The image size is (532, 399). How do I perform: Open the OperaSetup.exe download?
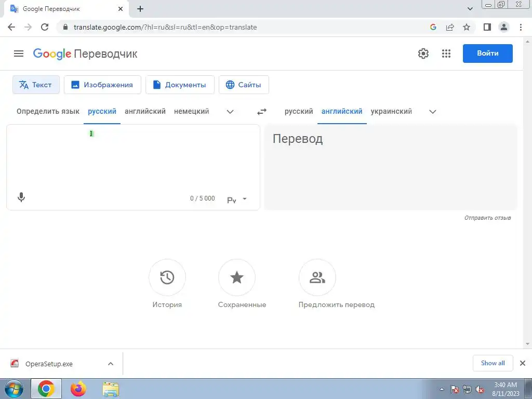(49, 364)
